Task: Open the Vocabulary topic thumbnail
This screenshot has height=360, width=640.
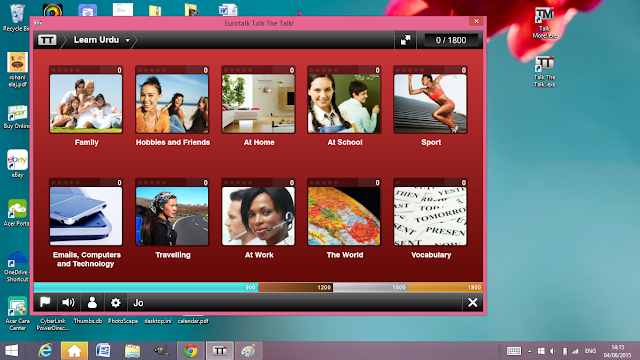Action: pyautogui.click(x=430, y=216)
